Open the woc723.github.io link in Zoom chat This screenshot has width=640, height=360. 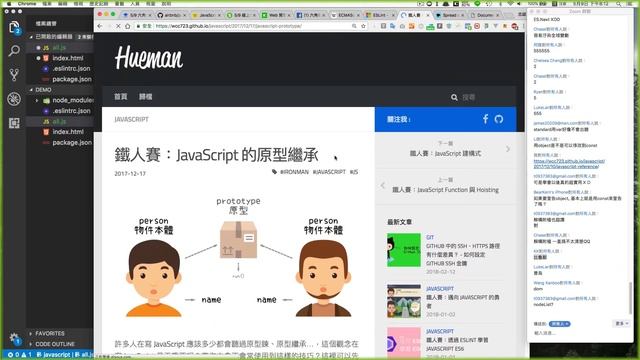569,164
